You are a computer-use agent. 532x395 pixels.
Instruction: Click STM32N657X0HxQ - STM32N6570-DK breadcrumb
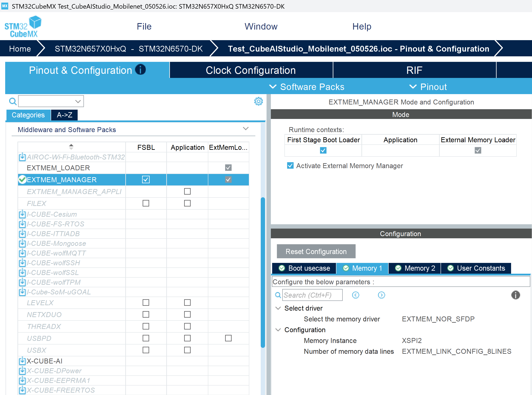tap(129, 49)
